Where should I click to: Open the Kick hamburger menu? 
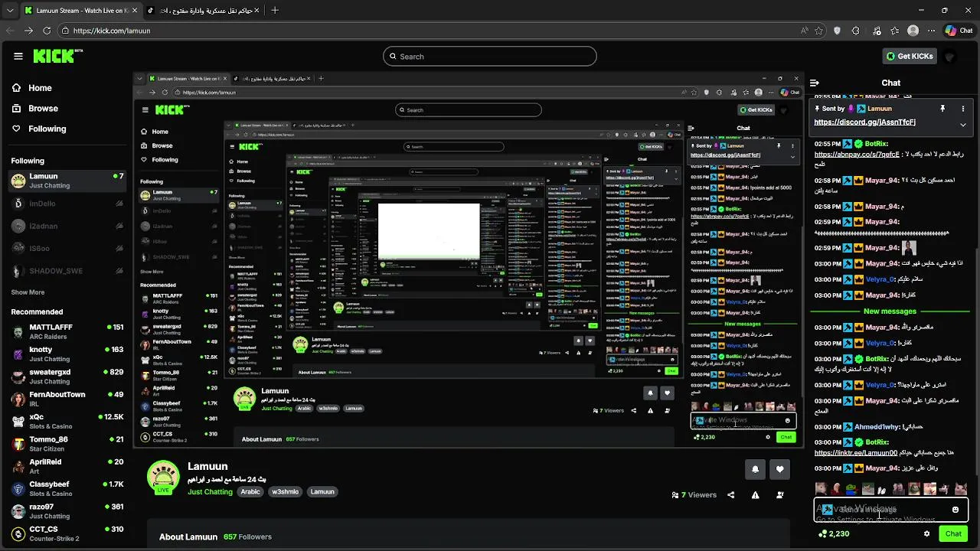click(x=18, y=56)
